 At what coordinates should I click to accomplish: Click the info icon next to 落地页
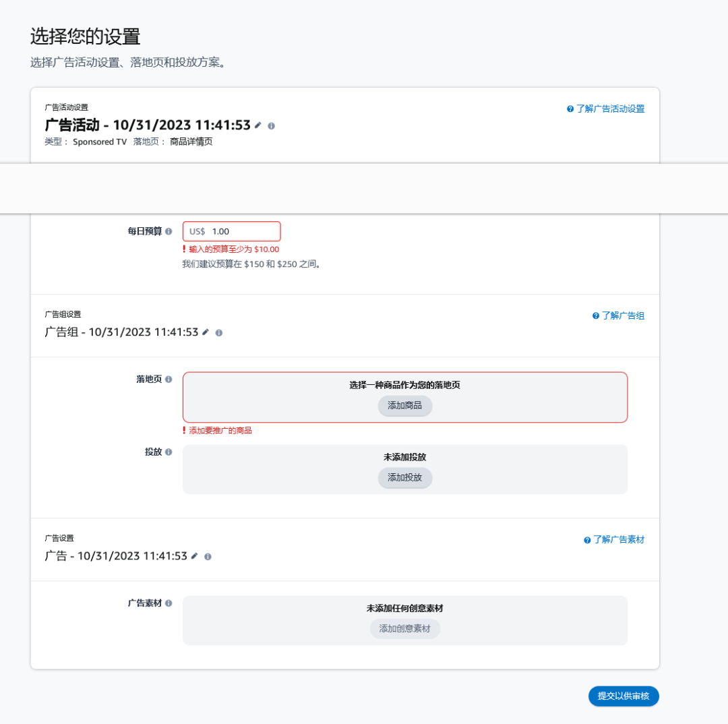coord(169,379)
